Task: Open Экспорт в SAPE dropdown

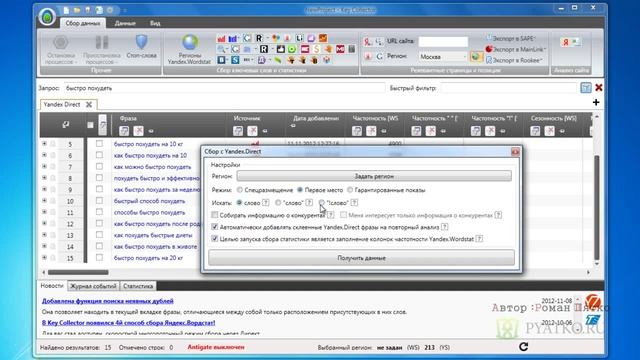Action: 511,38
